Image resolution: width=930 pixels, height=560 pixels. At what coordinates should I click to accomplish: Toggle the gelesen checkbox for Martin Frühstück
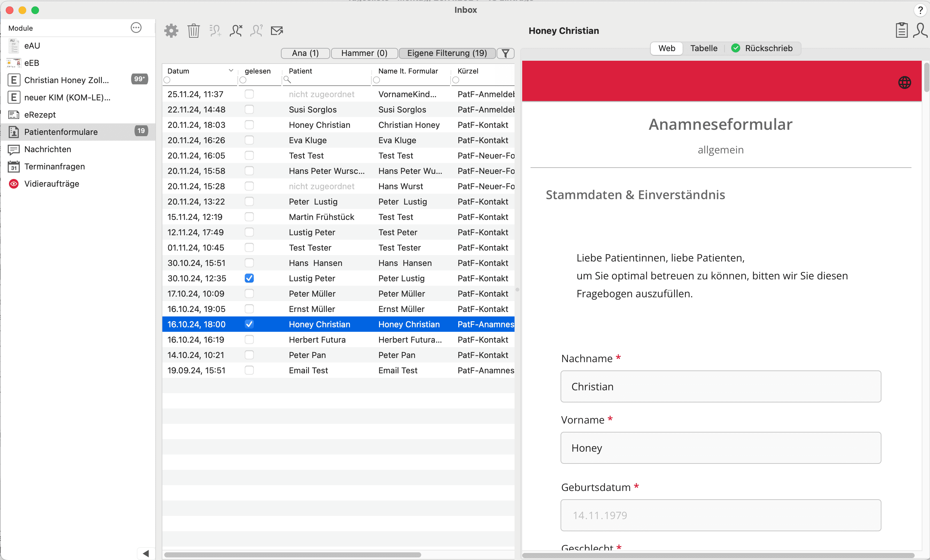click(x=249, y=217)
